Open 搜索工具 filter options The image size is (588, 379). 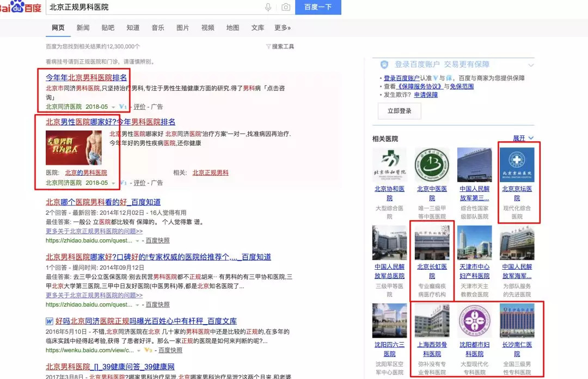tap(280, 47)
